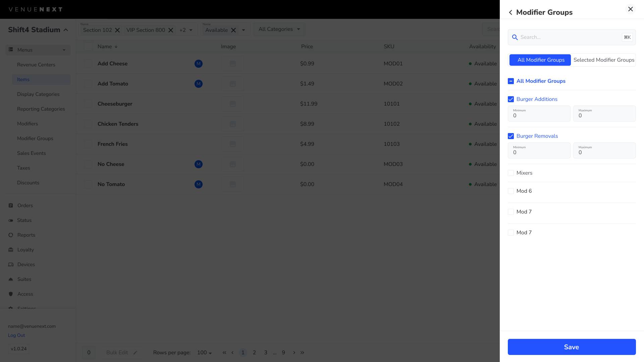Image resolution: width=644 pixels, height=362 pixels.
Task: Switch to the Selected Modifier Groups tab
Action: tap(603, 60)
